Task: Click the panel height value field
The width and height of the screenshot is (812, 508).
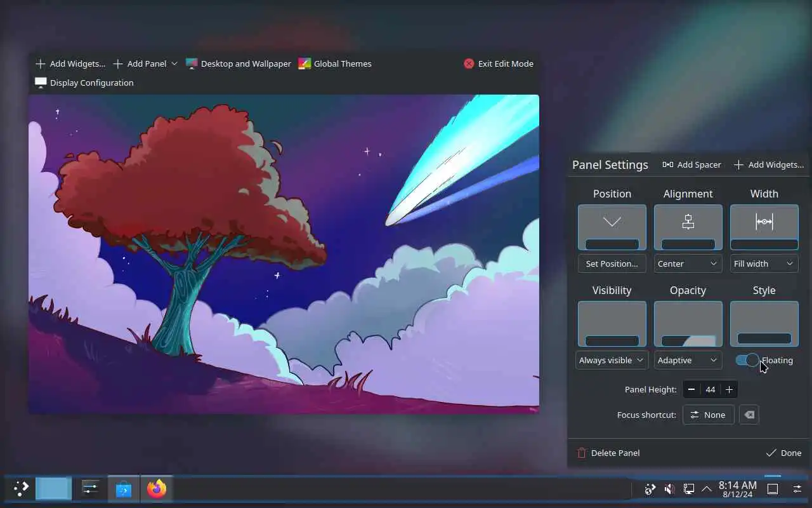Action: pos(710,389)
